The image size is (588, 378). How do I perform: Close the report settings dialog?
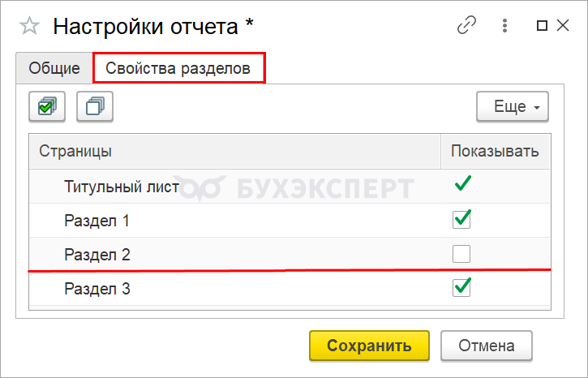563,26
